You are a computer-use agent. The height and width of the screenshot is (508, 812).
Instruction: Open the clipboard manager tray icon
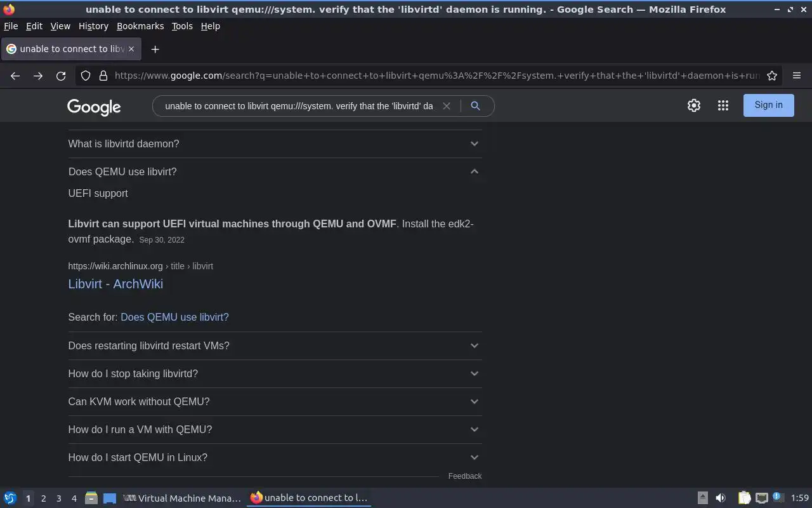(x=745, y=498)
